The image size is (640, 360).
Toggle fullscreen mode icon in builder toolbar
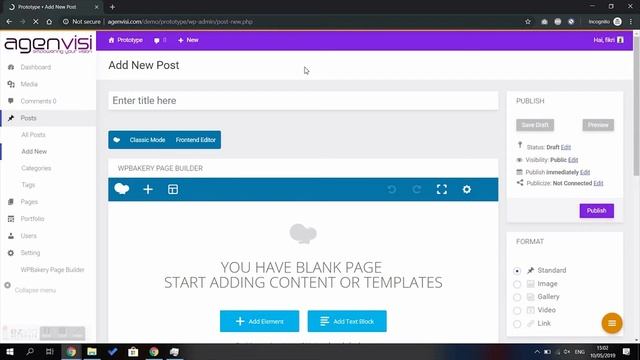tap(442, 189)
